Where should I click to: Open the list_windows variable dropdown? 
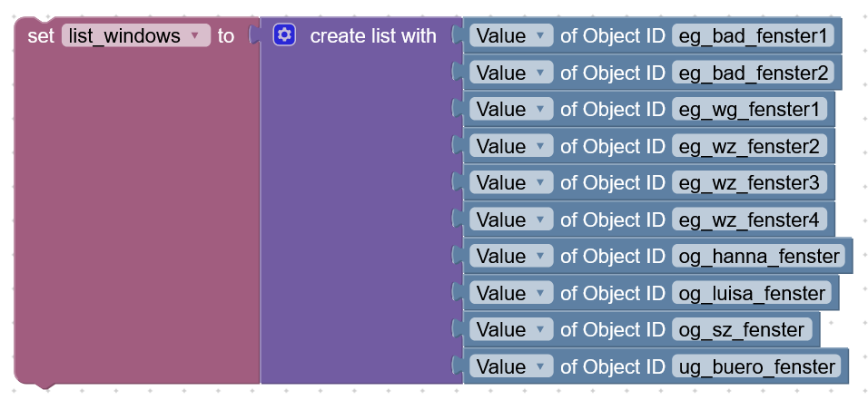click(x=135, y=36)
